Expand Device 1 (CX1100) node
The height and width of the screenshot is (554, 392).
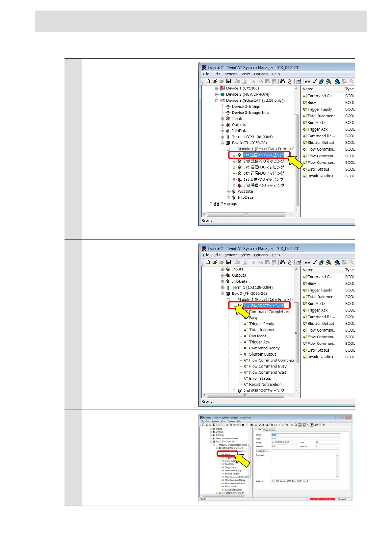217,88
